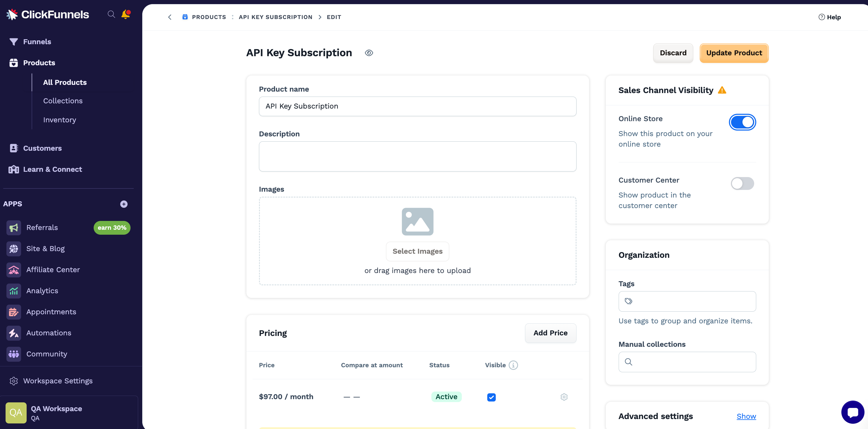Go to Inventory submenu item

pyautogui.click(x=60, y=120)
